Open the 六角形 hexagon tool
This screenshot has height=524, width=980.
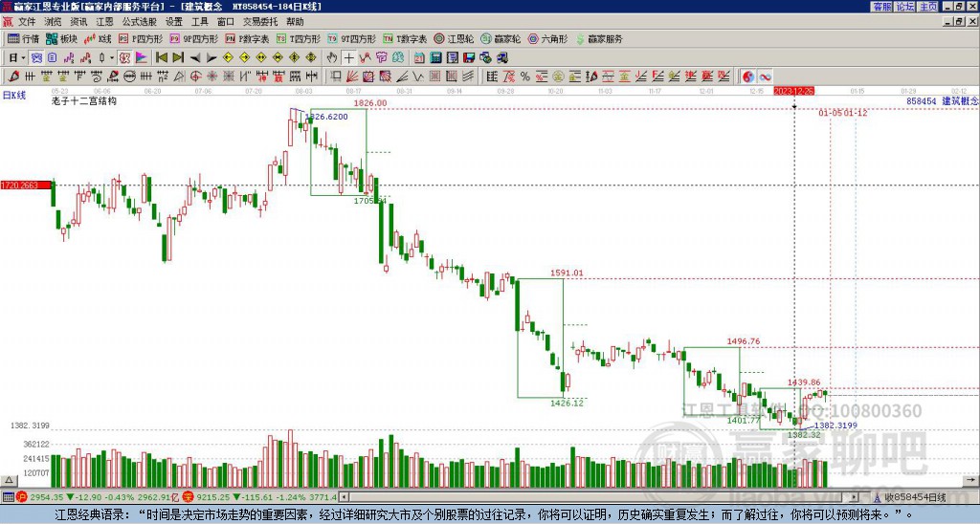pyautogui.click(x=547, y=38)
